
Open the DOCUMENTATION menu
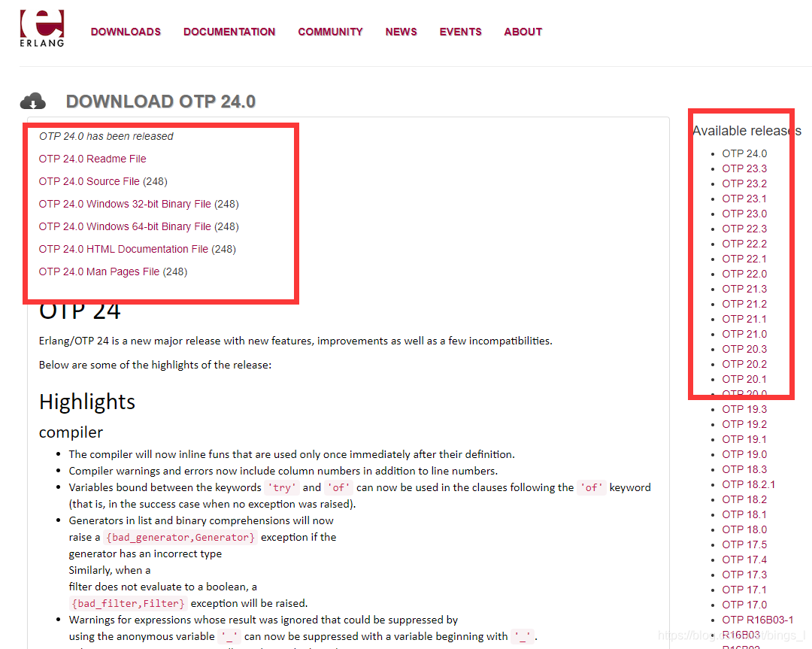[229, 32]
